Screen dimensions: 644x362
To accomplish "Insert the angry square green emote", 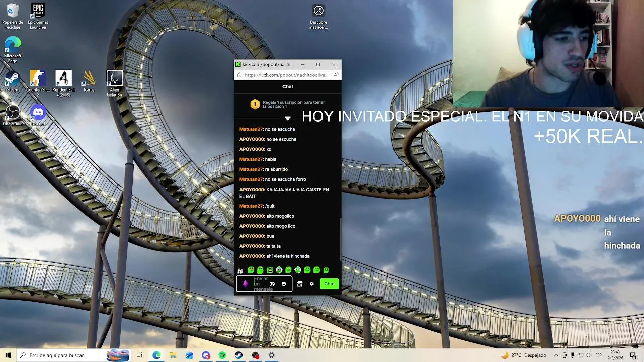I will [270, 270].
